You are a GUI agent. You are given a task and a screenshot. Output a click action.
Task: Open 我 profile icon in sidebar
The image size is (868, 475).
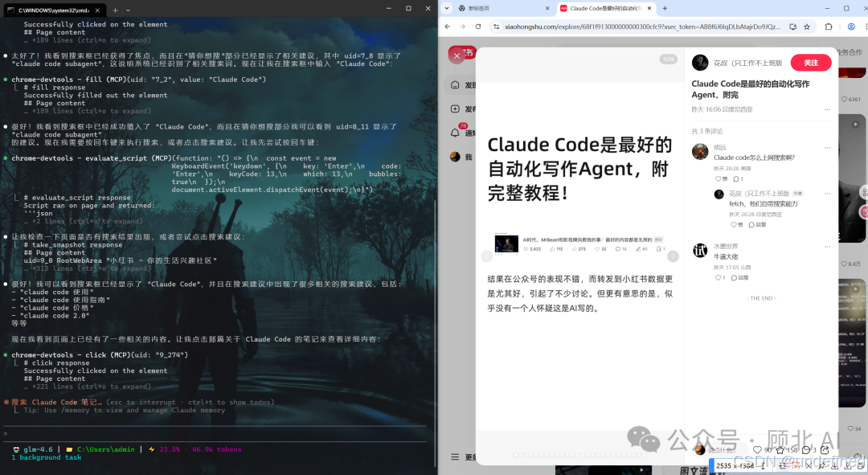[x=454, y=156]
